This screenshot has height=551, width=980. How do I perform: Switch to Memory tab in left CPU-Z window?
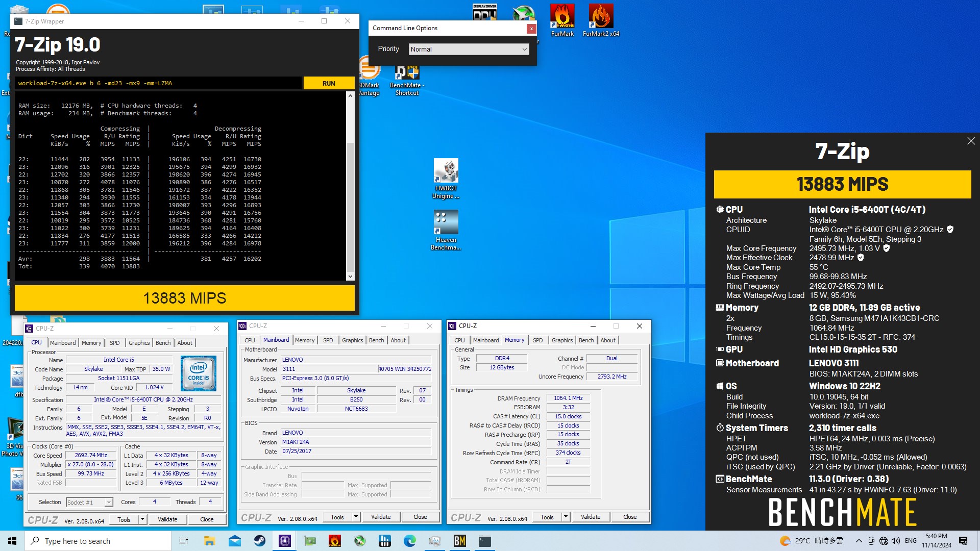91,343
